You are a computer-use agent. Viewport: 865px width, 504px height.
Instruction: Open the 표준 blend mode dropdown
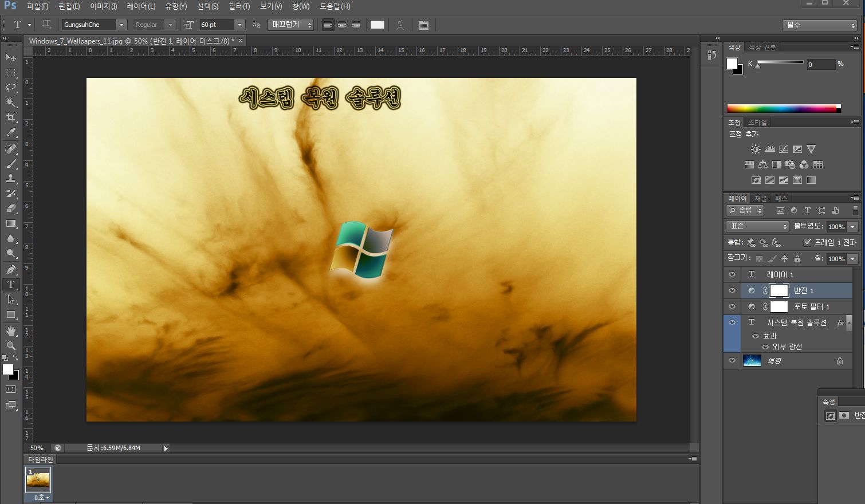[x=758, y=226]
